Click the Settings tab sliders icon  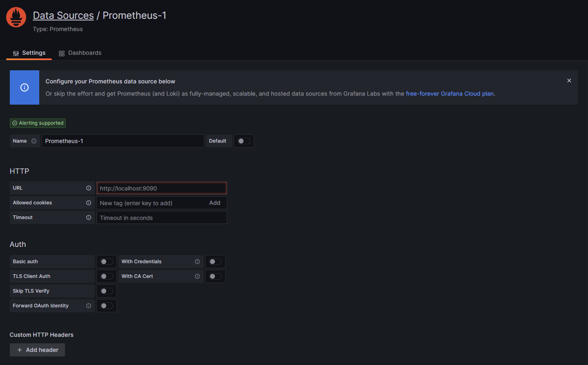coord(16,54)
